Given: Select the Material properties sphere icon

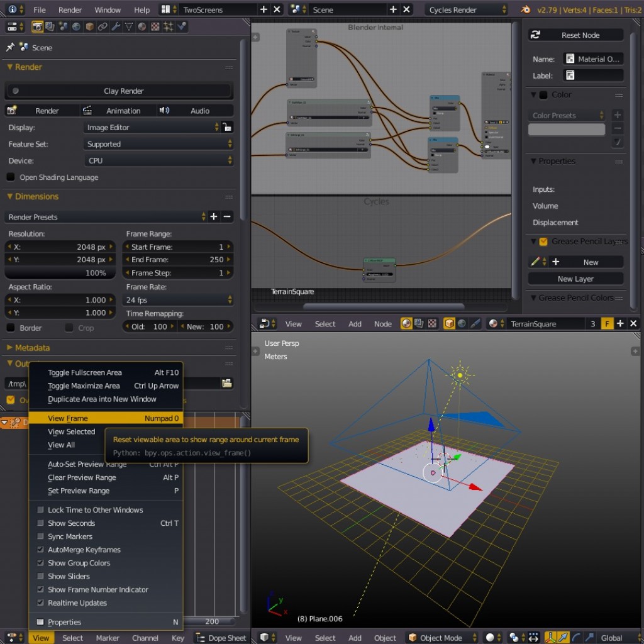Looking at the screenshot, I should pos(141,26).
